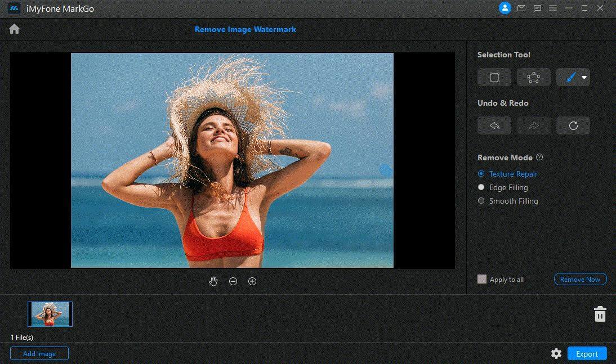Select Edge Filling remove mode
The image size is (616, 364).
(x=481, y=187)
